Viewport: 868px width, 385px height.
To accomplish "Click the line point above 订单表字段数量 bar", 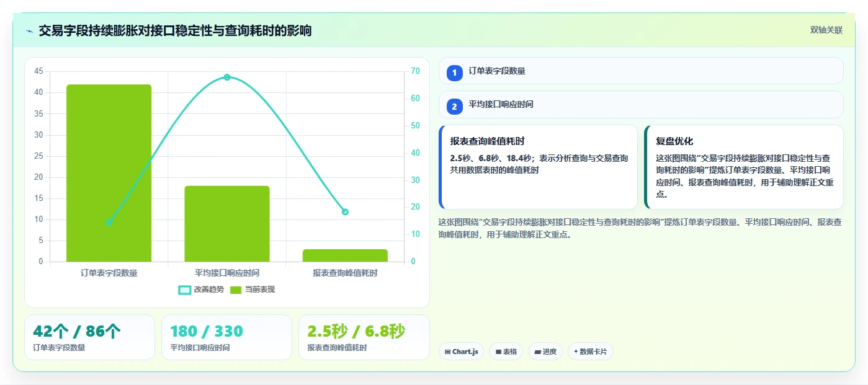I will 109,223.
